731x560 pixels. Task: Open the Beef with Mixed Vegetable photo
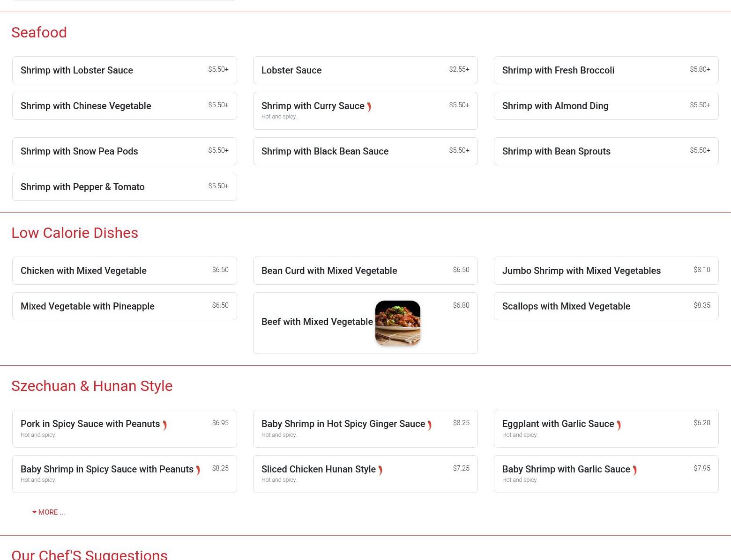click(397, 323)
